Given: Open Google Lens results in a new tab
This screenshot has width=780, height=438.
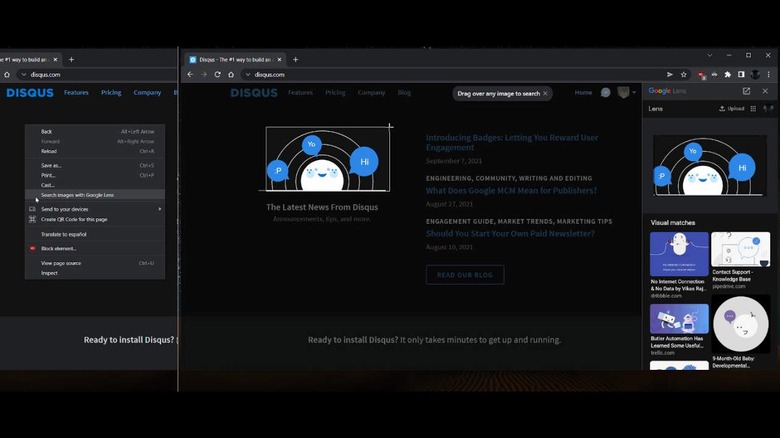Looking at the screenshot, I should point(746,91).
